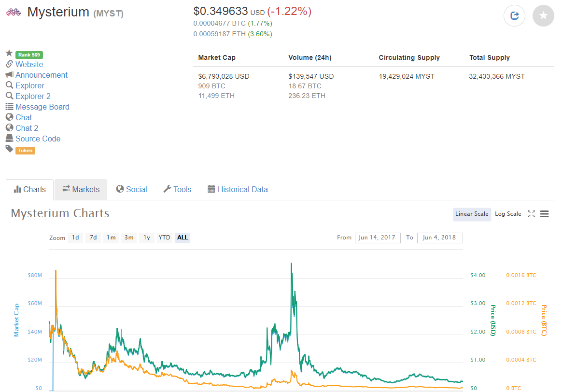Open the Source Code link
This screenshot has width=563, height=392.
tap(38, 139)
